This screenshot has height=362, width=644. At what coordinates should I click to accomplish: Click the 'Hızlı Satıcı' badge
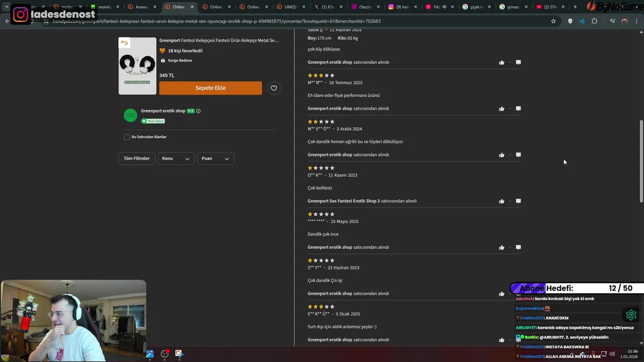pos(153,121)
